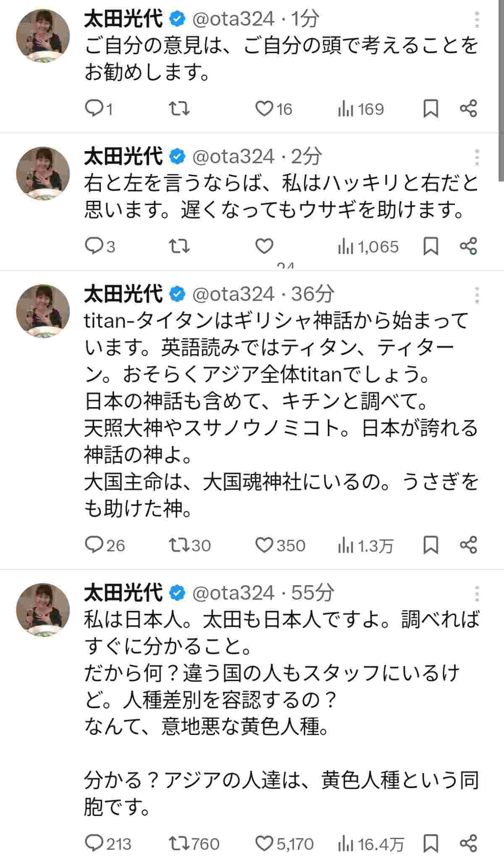The width and height of the screenshot is (504, 863).
Task: Bookmark the 36分 titan tweet
Action: point(430,545)
